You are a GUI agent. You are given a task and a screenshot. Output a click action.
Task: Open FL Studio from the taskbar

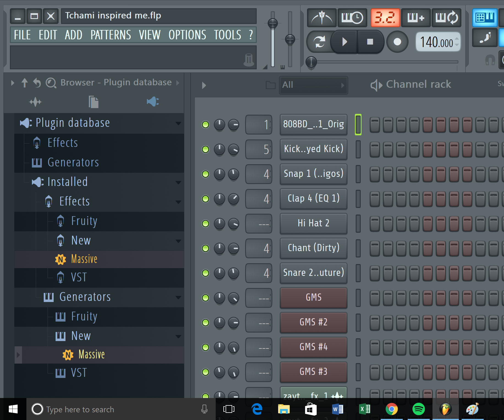coord(446,409)
